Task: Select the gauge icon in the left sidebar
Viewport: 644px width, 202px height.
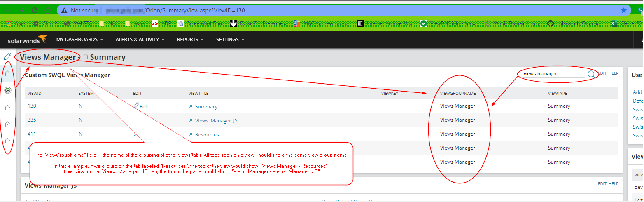Action: [x=7, y=90]
